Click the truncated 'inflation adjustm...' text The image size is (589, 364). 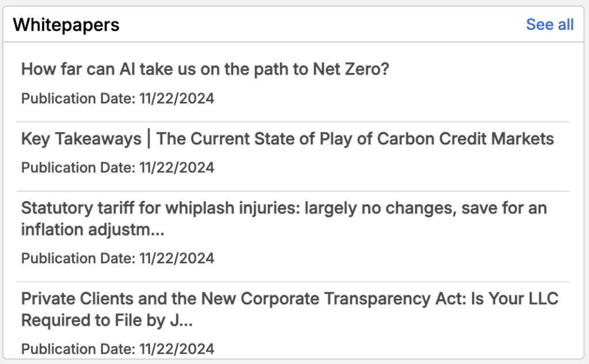click(x=93, y=230)
